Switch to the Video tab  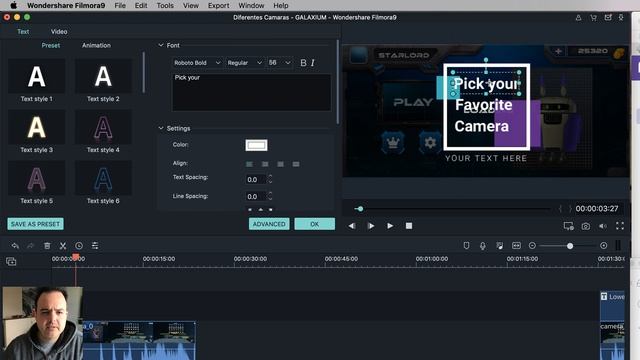point(59,31)
